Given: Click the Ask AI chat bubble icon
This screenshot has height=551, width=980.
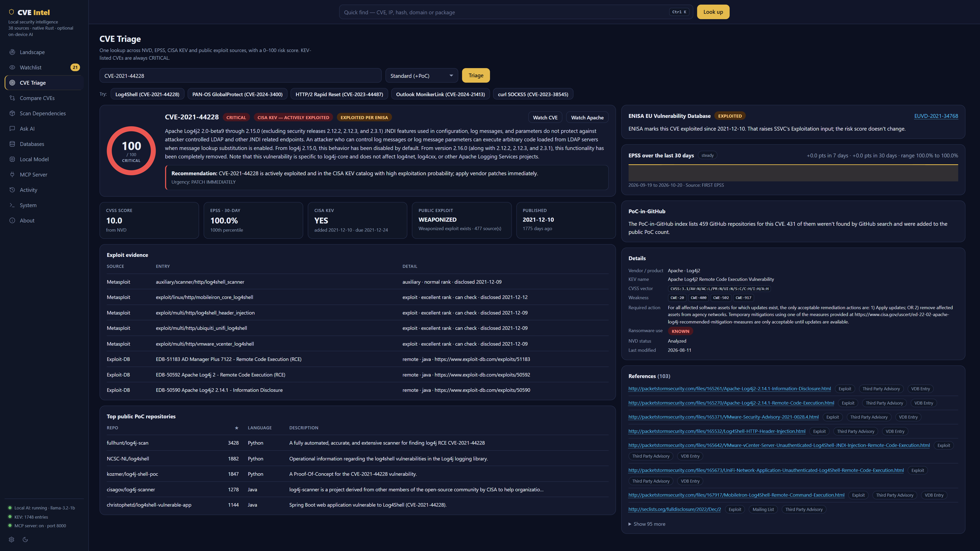Looking at the screenshot, I should click(12, 129).
